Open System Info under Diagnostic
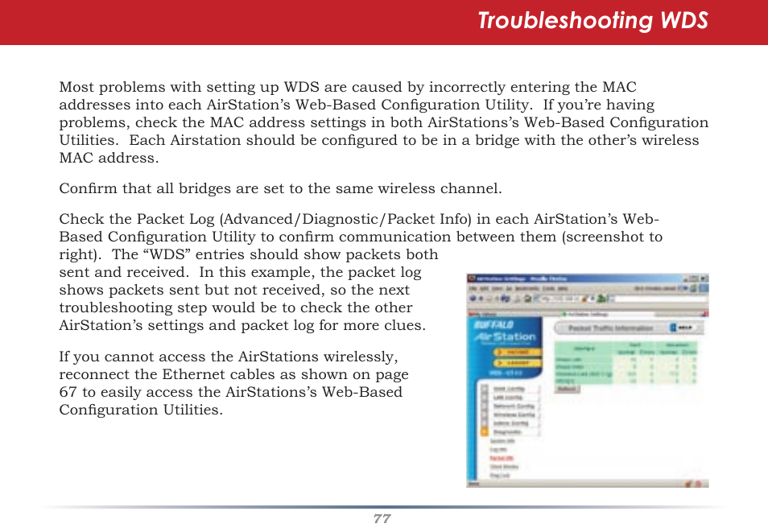 tap(502, 441)
